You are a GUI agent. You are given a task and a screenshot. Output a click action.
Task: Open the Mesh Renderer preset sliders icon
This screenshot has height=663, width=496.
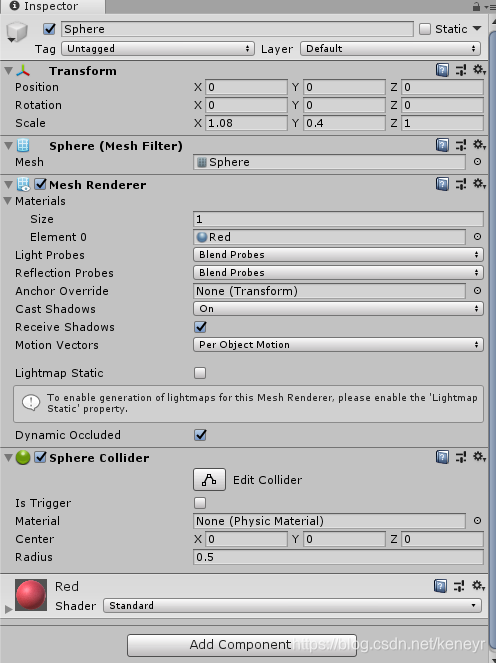point(461,184)
